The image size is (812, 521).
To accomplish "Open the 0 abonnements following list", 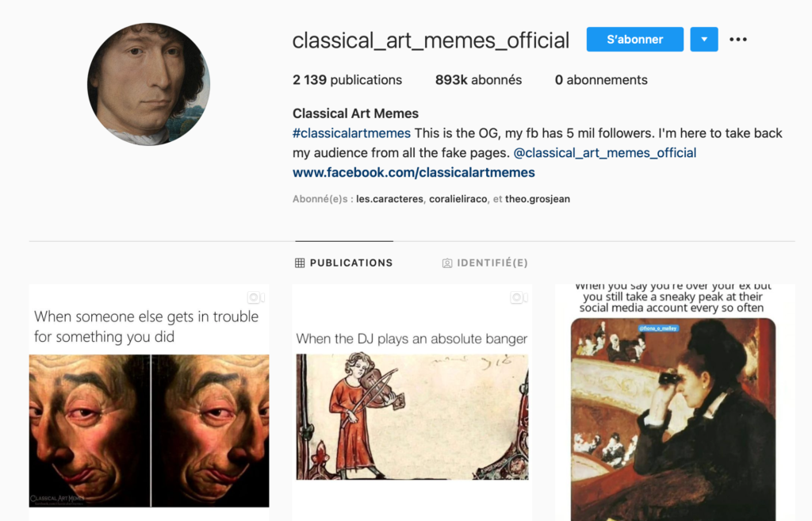I will tap(601, 80).
